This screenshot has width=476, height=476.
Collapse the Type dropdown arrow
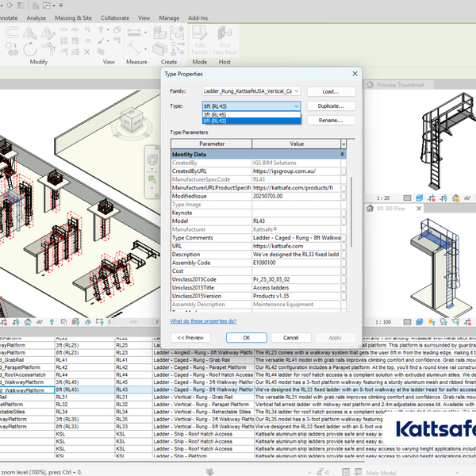(297, 106)
